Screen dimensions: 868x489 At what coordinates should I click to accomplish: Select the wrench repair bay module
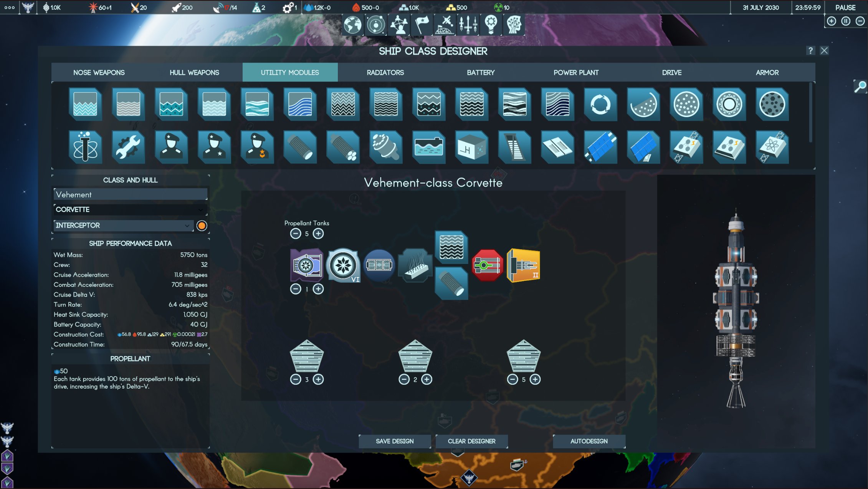click(x=128, y=147)
